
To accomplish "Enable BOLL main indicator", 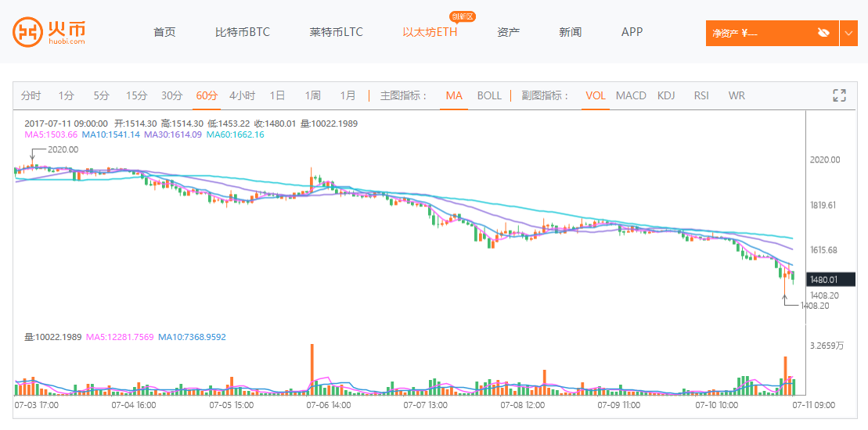I will click(489, 95).
